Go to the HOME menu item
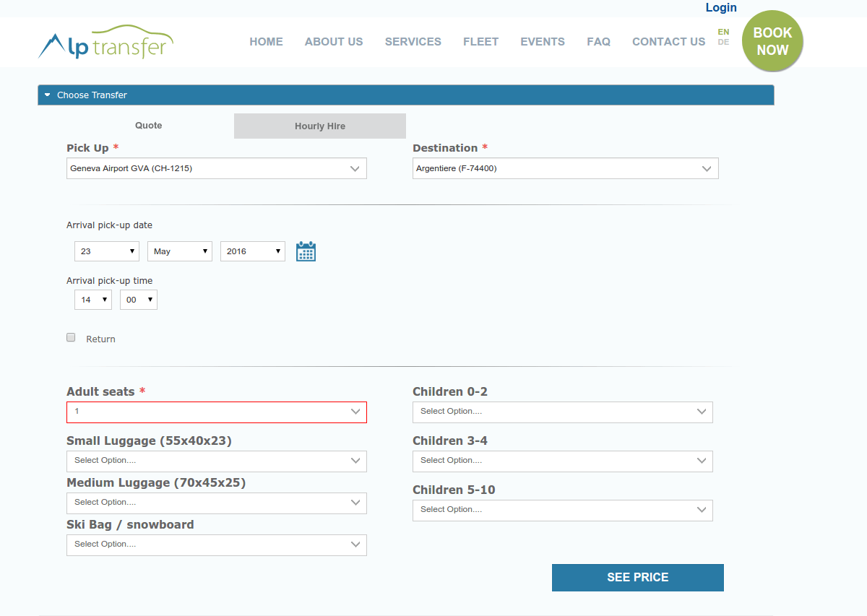Viewport: 867px width, 616px height. click(267, 42)
